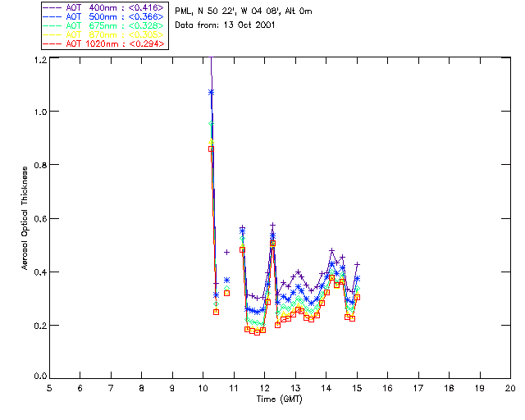The width and height of the screenshot is (525, 420).
Task: Click the 13 x-axis tick label
Action: 295,388
